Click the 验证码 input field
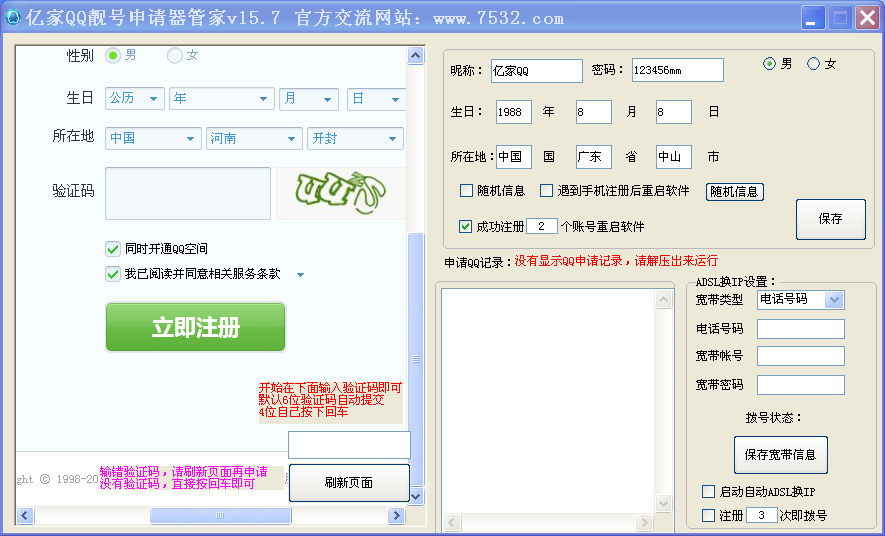 [x=188, y=193]
